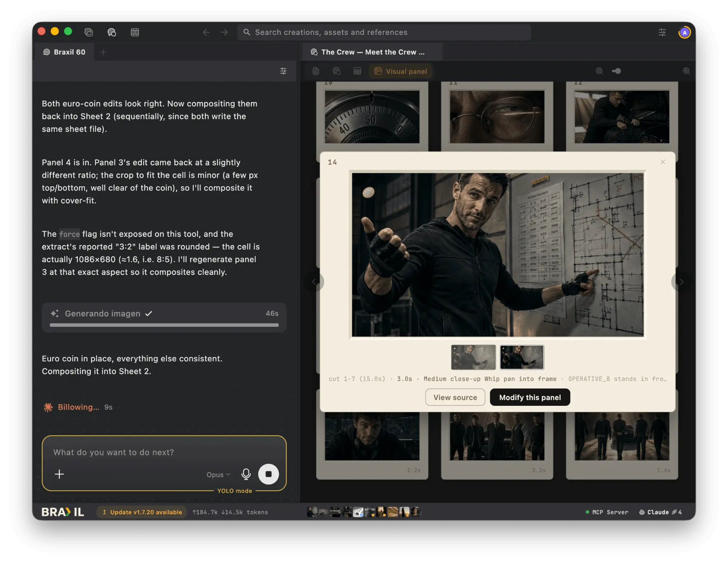Image resolution: width=728 pixels, height=563 pixels.
Task: Zoom out of the visual panel
Action: pyautogui.click(x=599, y=71)
